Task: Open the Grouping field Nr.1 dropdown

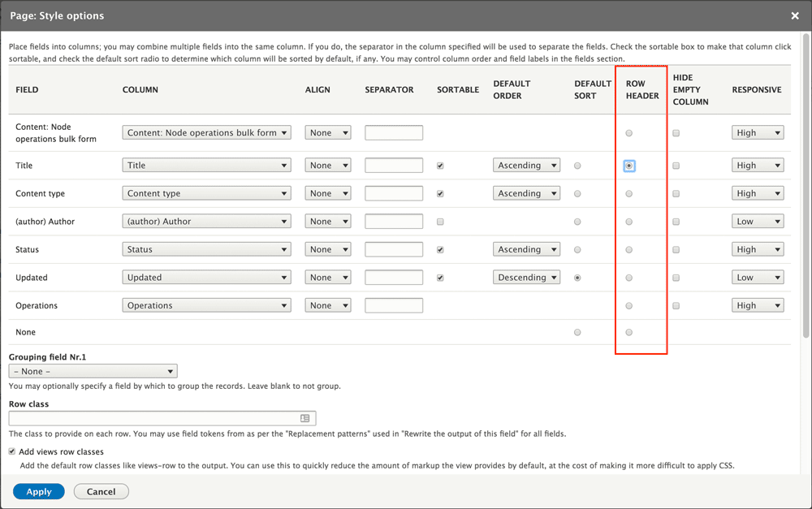Action: [93, 370]
